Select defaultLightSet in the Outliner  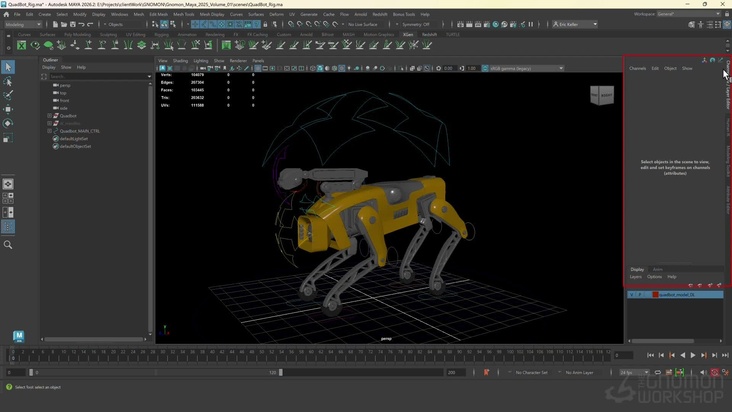coord(75,138)
